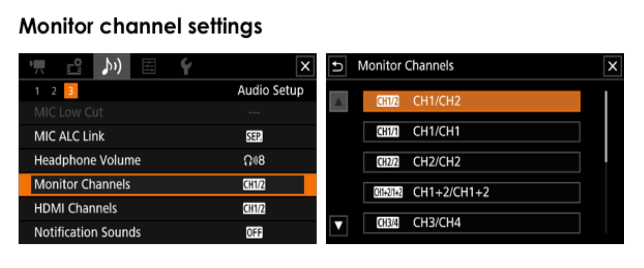This screenshot has height=268, width=644.
Task: Close the Monitor Channels screen
Action: [x=612, y=66]
